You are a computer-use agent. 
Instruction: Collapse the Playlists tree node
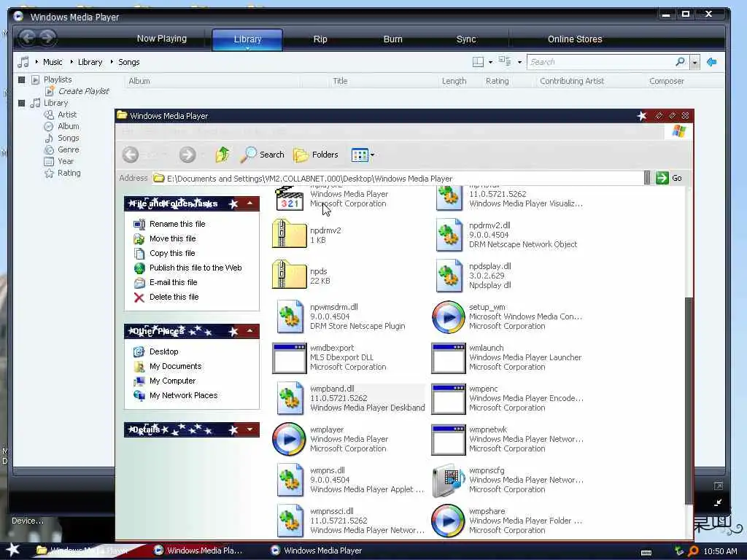21,79
